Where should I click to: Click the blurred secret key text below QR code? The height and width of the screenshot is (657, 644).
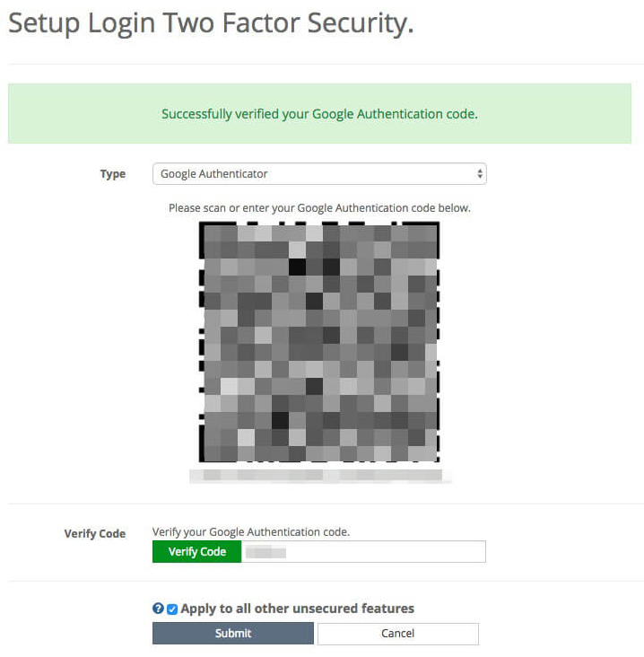click(320, 476)
